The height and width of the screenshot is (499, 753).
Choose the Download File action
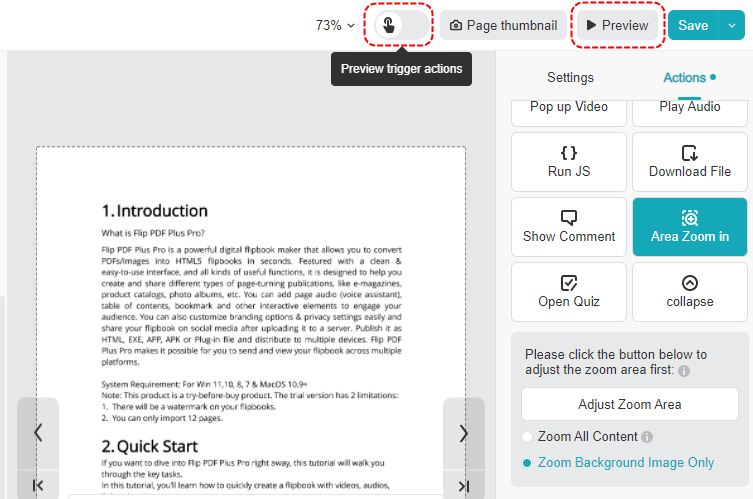coord(690,162)
